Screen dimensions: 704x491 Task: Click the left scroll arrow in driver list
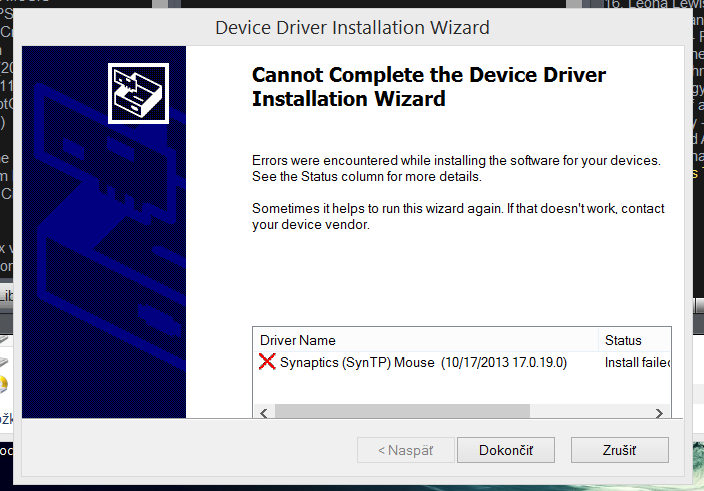pos(264,413)
